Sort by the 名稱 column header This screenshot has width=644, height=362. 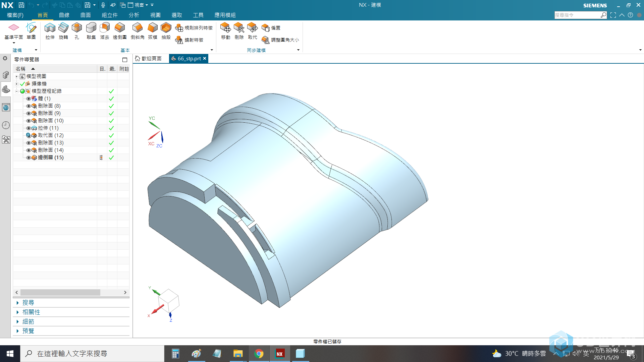pos(55,69)
